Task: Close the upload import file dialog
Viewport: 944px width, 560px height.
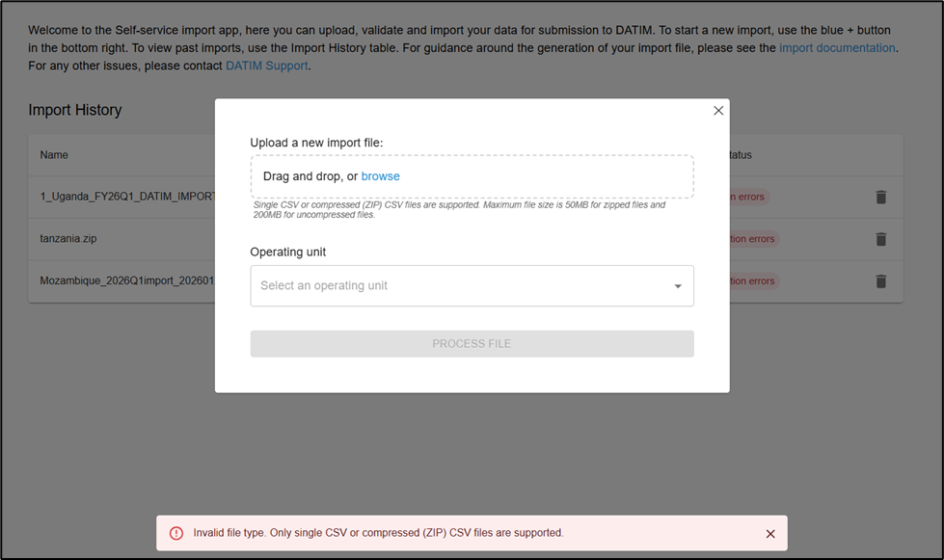Action: pos(718,111)
